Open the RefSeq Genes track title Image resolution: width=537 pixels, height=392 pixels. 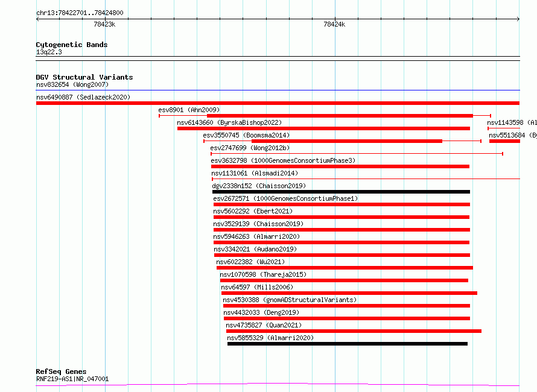click(x=61, y=371)
